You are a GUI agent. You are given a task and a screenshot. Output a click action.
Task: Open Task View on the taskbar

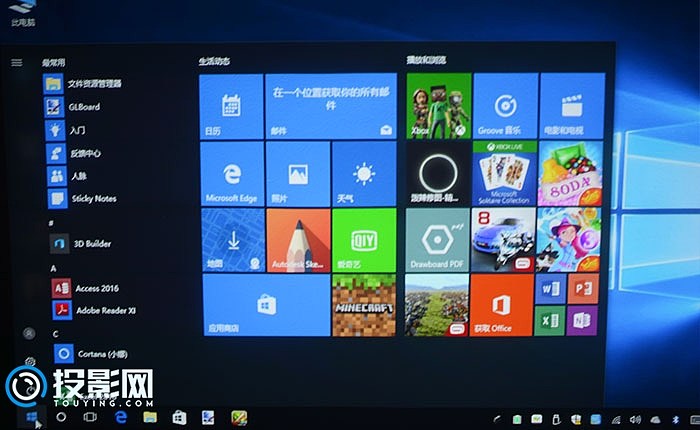[90, 417]
